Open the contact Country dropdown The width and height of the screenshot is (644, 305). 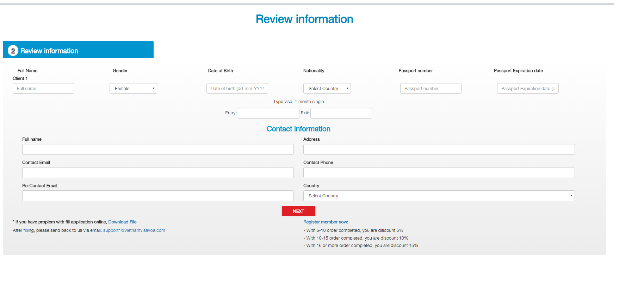(x=439, y=196)
